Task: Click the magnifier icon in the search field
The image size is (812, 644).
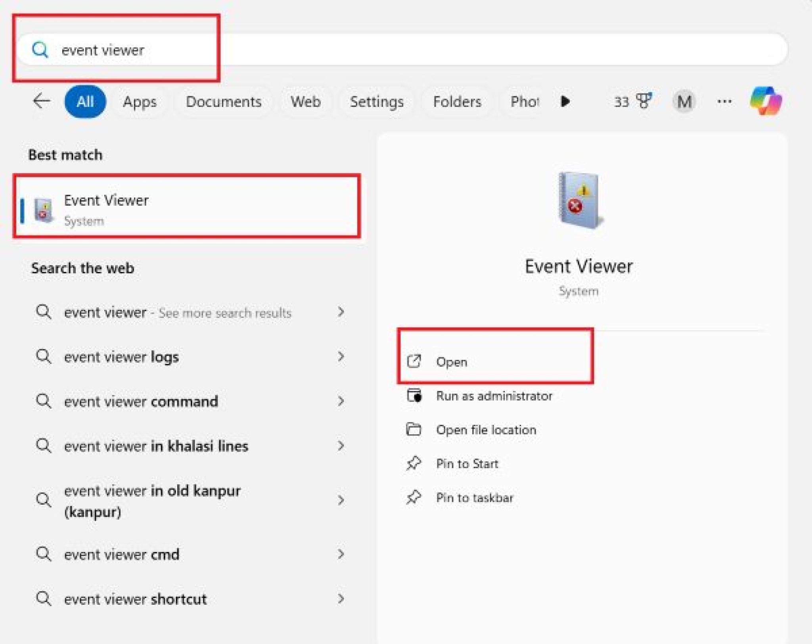Action: [40, 49]
